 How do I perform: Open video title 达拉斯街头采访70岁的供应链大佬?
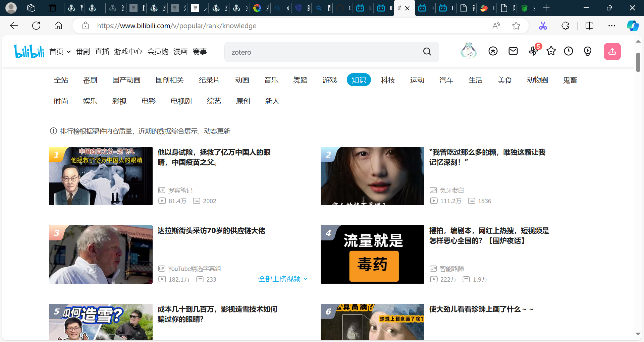tap(211, 230)
